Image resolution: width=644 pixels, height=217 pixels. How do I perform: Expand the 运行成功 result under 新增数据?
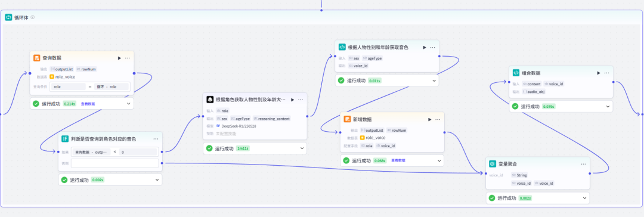[439, 160]
